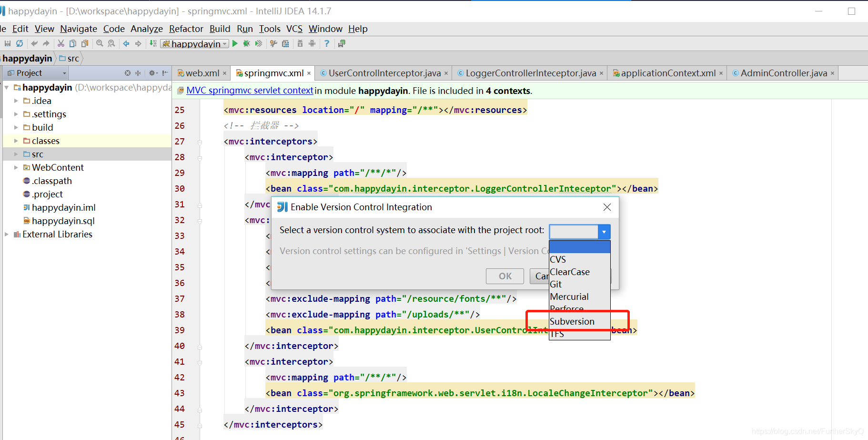The height and width of the screenshot is (440, 868).
Task: Click Run with Coverage icon
Action: [258, 43]
